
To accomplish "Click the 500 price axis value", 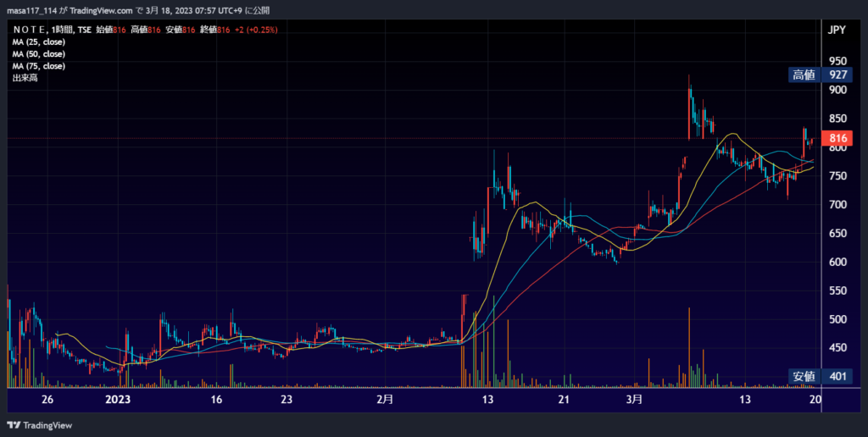I will click(x=837, y=319).
